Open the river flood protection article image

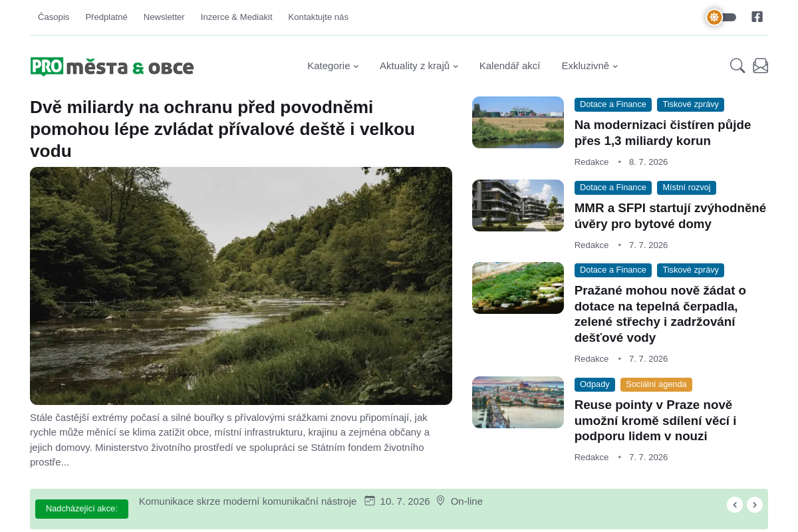pos(241,286)
